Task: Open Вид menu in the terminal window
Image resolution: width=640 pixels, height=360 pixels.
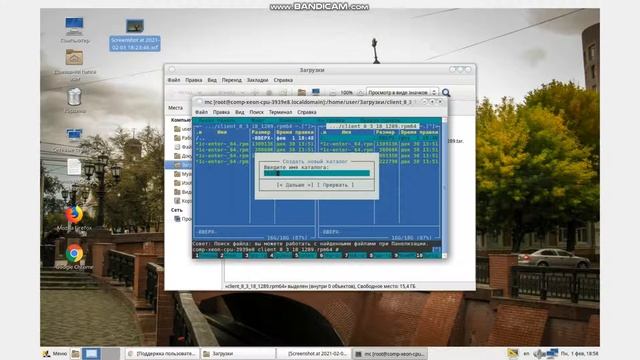Action: [x=240, y=112]
